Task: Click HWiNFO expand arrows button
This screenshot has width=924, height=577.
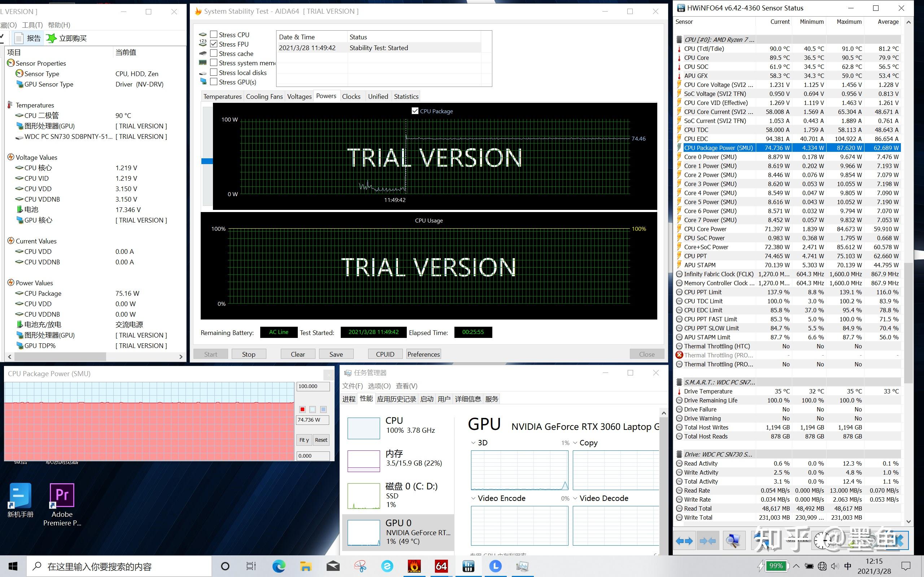Action: click(x=684, y=541)
